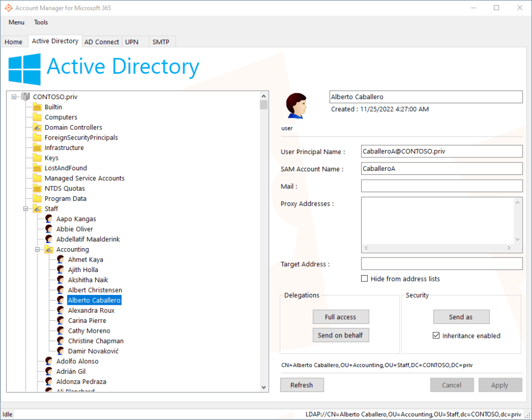Click the NTDS Quotas folder icon
The width and height of the screenshot is (532, 420).
click(x=37, y=188)
